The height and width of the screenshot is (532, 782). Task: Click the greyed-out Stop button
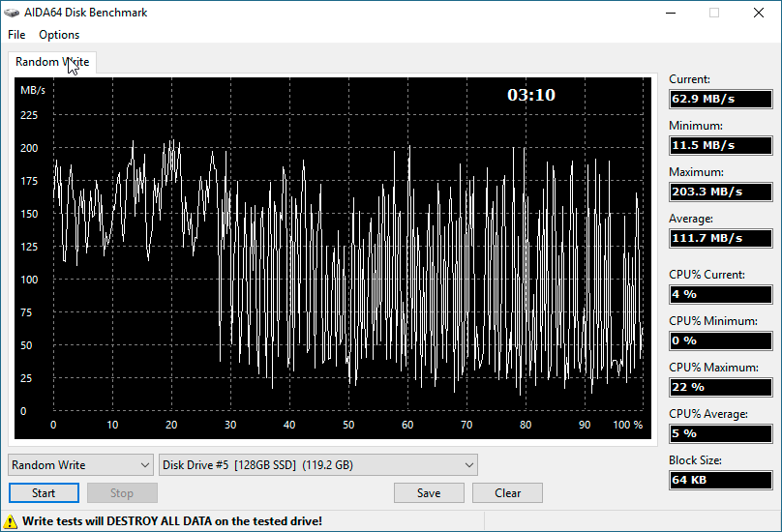pyautogui.click(x=122, y=492)
